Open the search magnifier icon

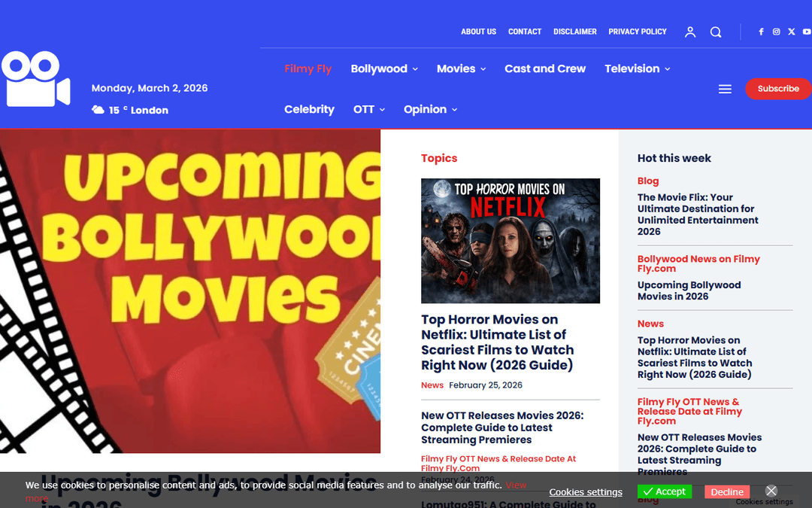tap(716, 32)
